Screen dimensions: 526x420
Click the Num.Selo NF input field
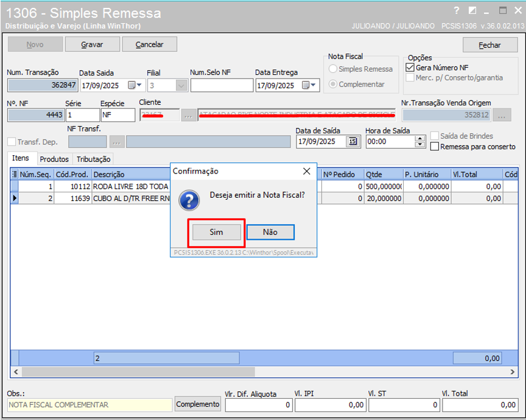pyautogui.click(x=222, y=85)
